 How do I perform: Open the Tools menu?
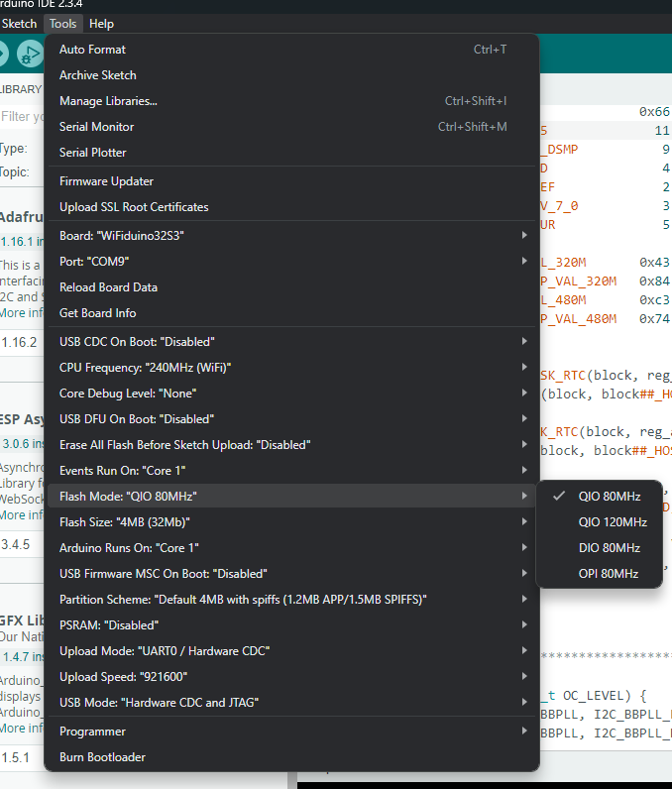pyautogui.click(x=62, y=24)
